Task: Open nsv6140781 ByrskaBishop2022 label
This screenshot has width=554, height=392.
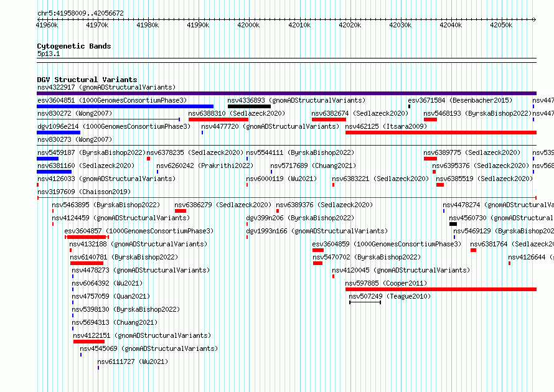Action: tap(124, 257)
